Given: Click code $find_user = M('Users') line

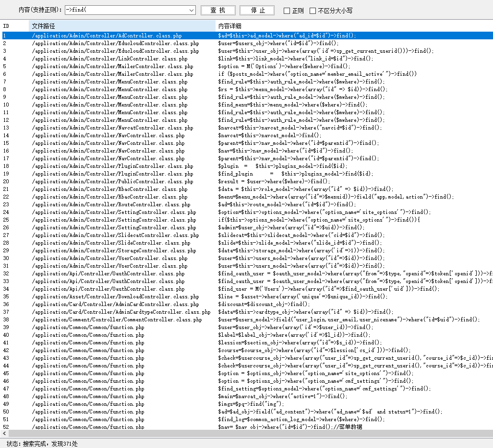Looking at the screenshot, I should pos(328,289).
